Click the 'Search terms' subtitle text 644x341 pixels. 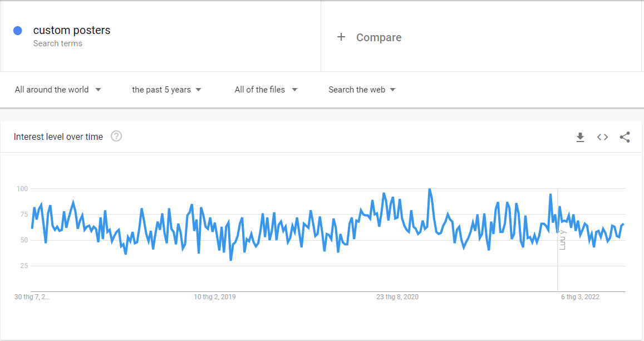[x=57, y=43]
